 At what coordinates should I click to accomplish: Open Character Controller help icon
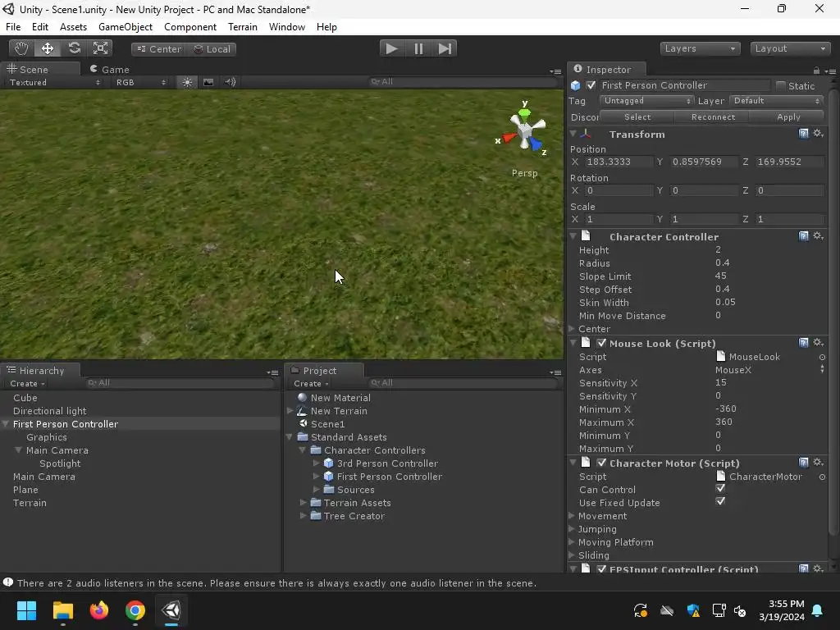(x=804, y=236)
